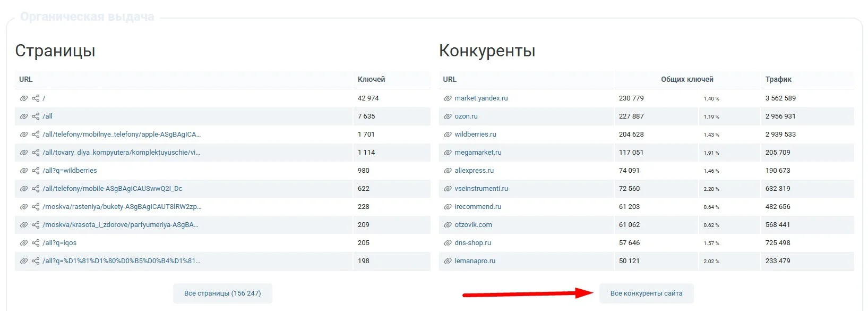Click the share icon for the parfyumeriya page row

[x=36, y=225]
